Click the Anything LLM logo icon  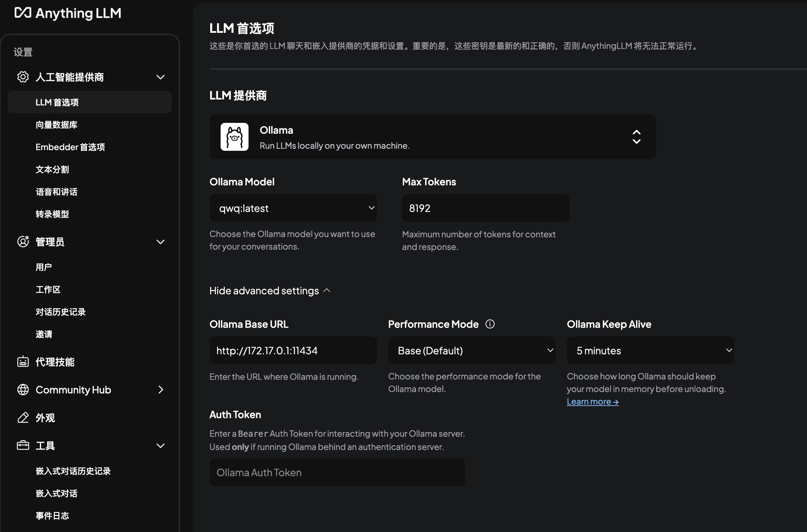(x=23, y=13)
